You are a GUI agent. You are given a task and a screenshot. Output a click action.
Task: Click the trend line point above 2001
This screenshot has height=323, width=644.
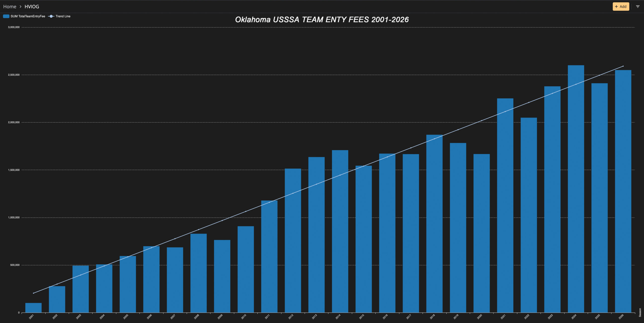(33, 293)
